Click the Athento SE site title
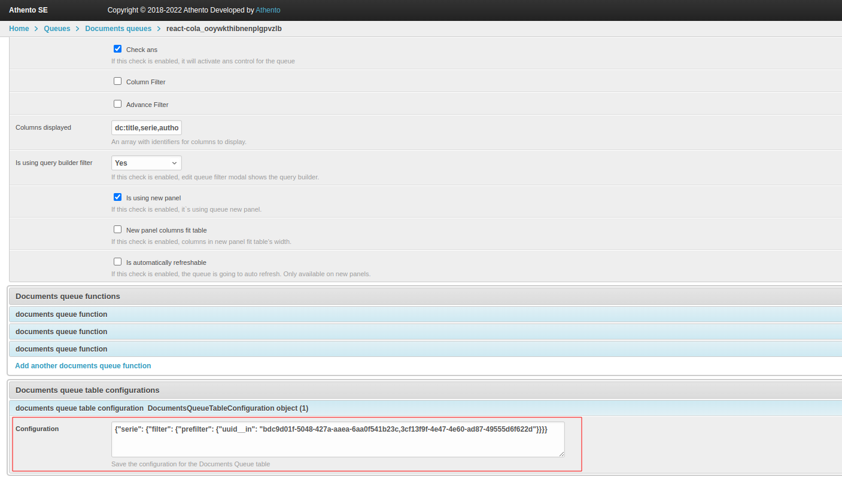 point(28,10)
